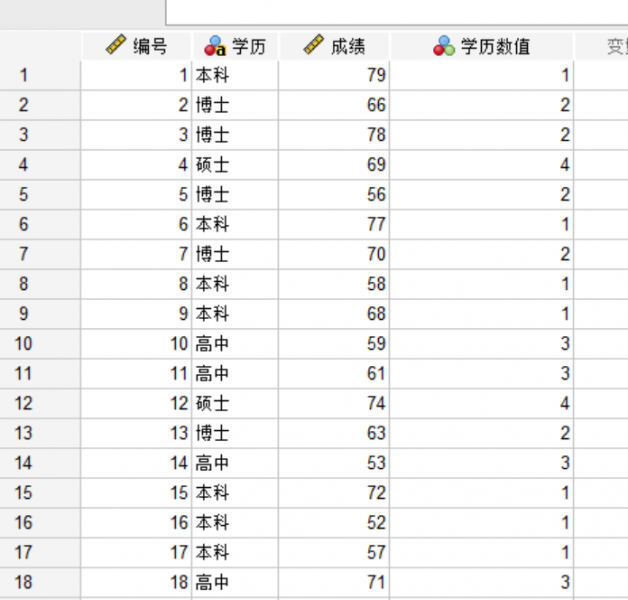Image resolution: width=628 pixels, height=600 pixels.
Task: Click the 学历 cell in row 10
Action: pos(236,344)
